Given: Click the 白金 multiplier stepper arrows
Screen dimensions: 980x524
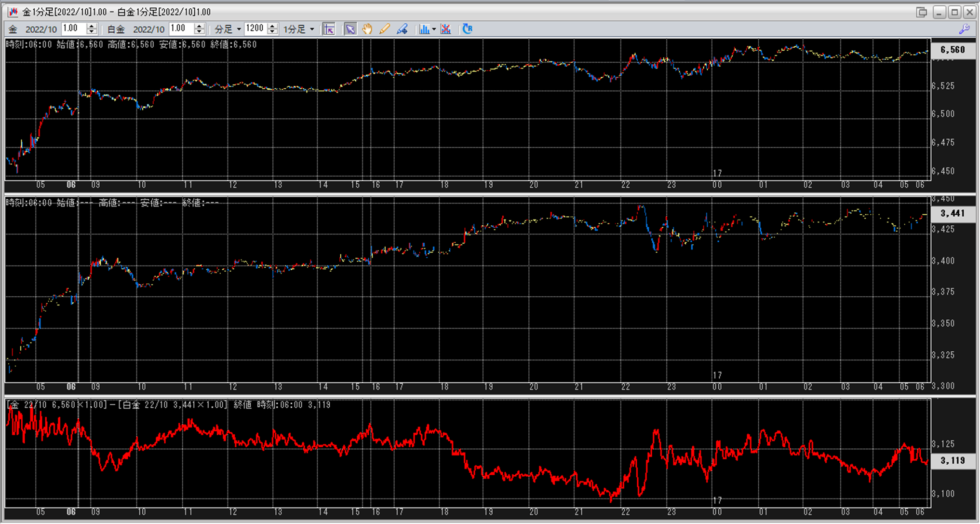Looking at the screenshot, I should [200, 29].
